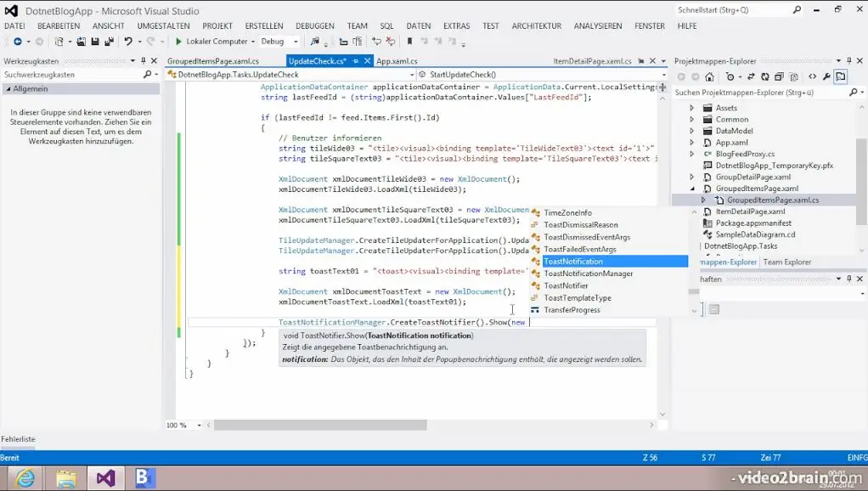The height and width of the screenshot is (491, 868).
Task: Click the Save All icon
Action: 109,42
